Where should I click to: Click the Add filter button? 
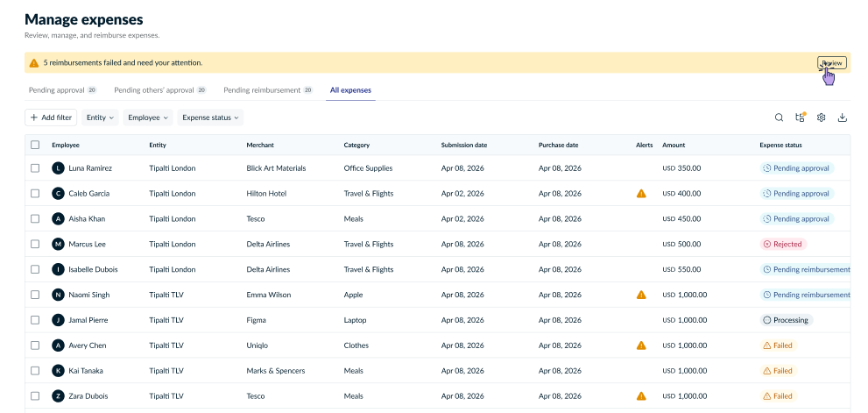pyautogui.click(x=51, y=117)
